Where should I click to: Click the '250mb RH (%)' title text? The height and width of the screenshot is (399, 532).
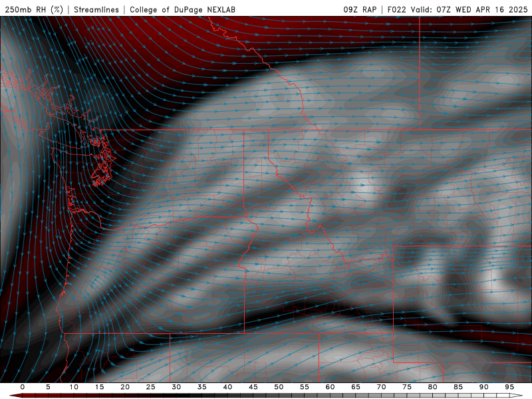tap(34, 9)
